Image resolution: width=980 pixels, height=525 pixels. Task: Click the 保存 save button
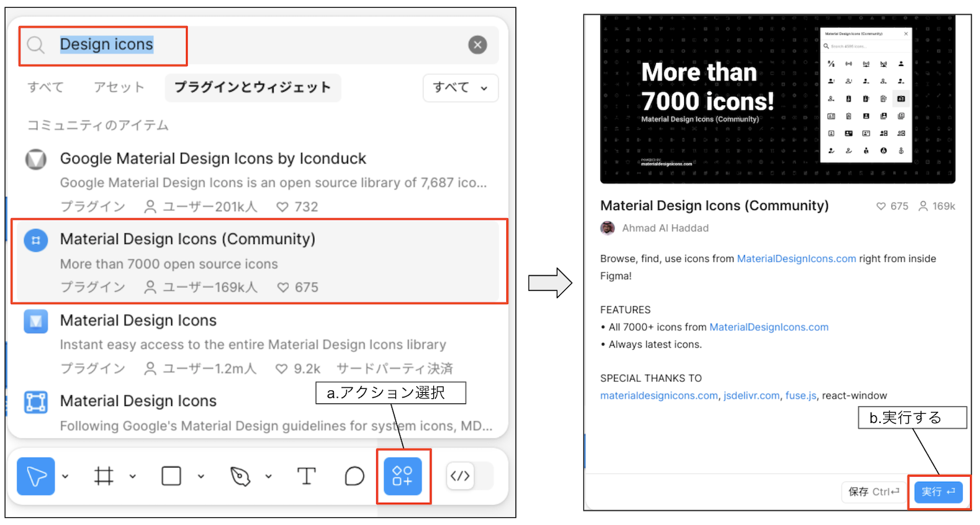coord(875,492)
